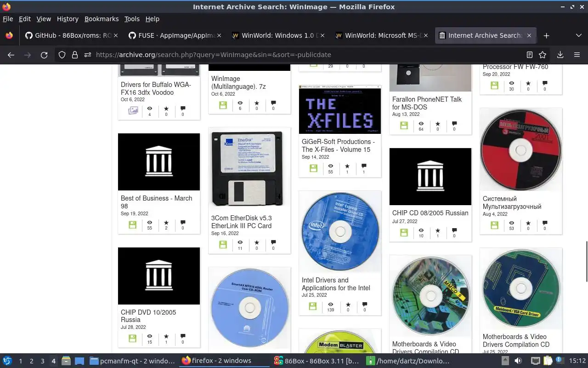Open the removable media eject tray icon

pos(505,361)
